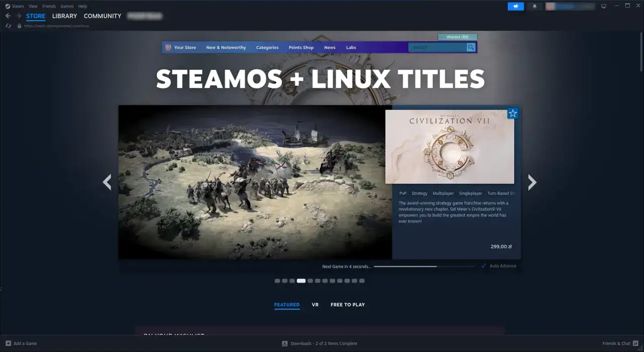Switch to the COMMUNITY section
644x352 pixels.
[103, 16]
